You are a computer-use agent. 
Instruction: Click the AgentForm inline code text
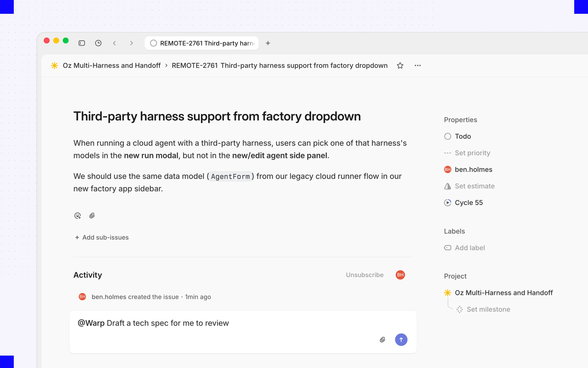230,176
